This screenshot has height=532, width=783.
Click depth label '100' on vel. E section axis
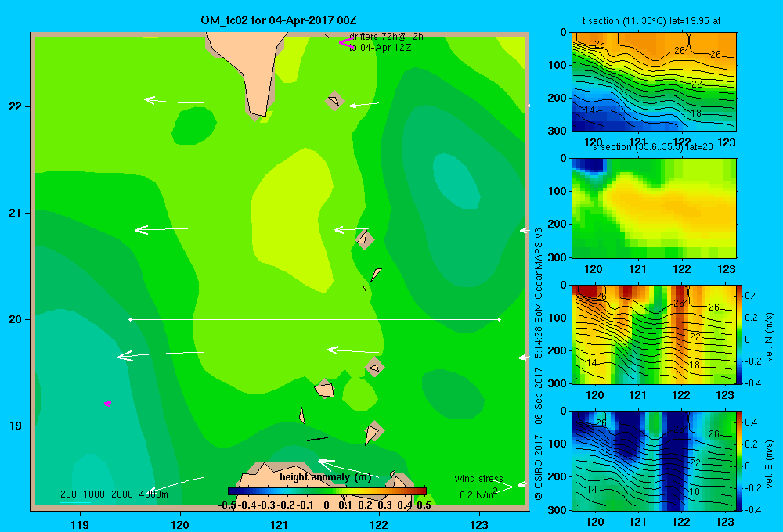click(557, 444)
